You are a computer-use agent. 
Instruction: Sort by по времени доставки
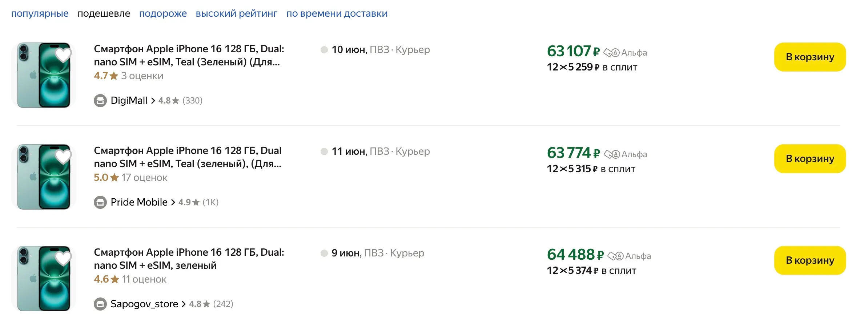coord(337,13)
